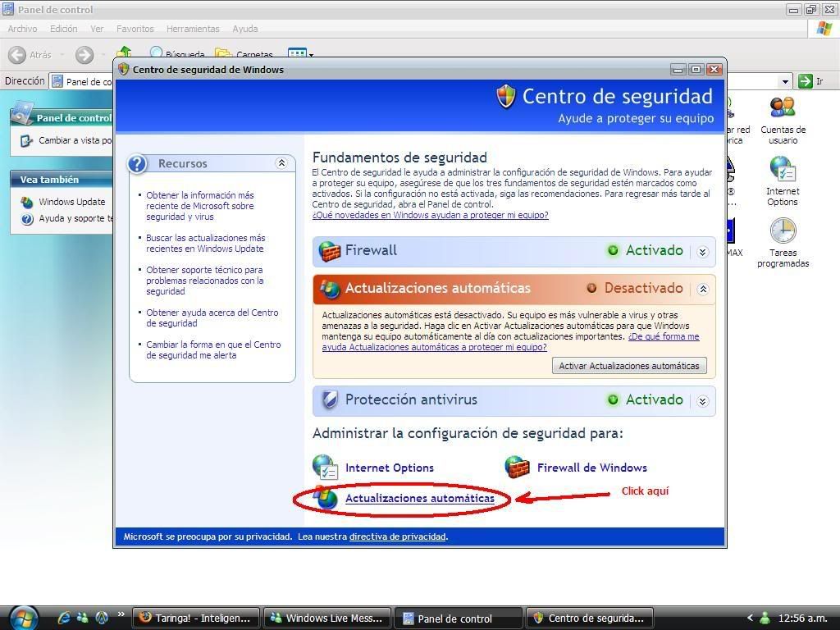Image resolution: width=840 pixels, height=630 pixels.
Task: Click the Atrás back arrow in Panel de control
Action: [17, 55]
